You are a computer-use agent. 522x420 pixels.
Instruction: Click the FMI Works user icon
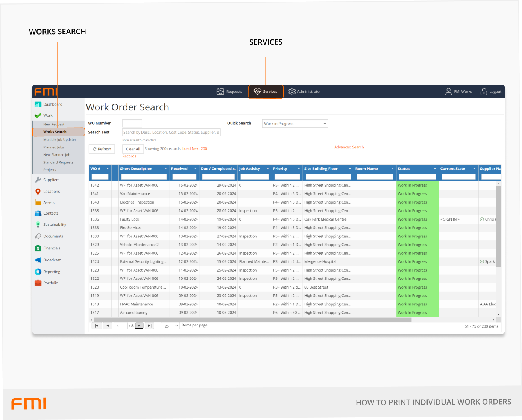pos(448,92)
